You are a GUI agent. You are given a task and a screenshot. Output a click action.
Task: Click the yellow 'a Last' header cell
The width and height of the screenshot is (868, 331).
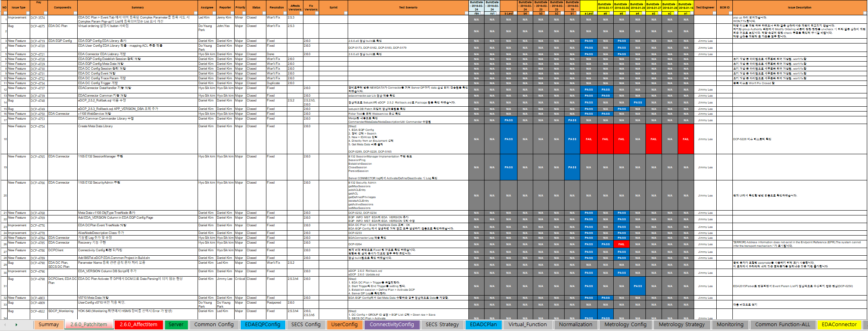coord(588,13)
